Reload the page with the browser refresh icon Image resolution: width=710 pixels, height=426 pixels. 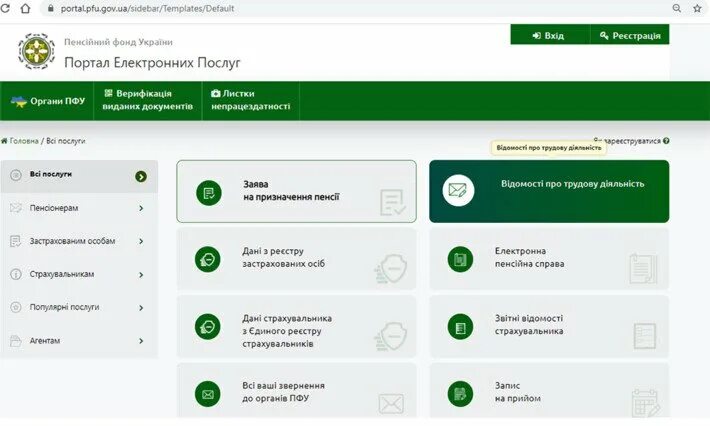(5, 8)
